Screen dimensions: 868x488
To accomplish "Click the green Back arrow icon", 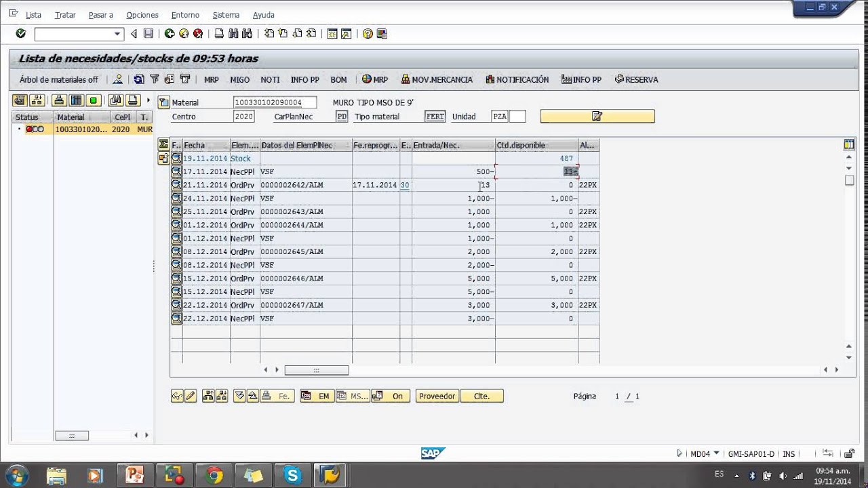I will [x=170, y=33].
